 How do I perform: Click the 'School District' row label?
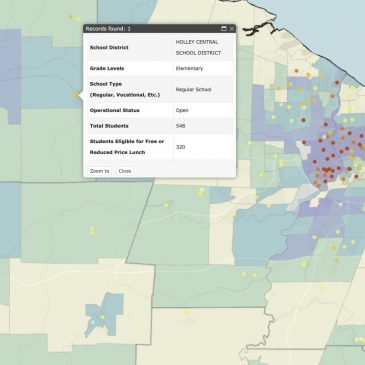click(109, 47)
